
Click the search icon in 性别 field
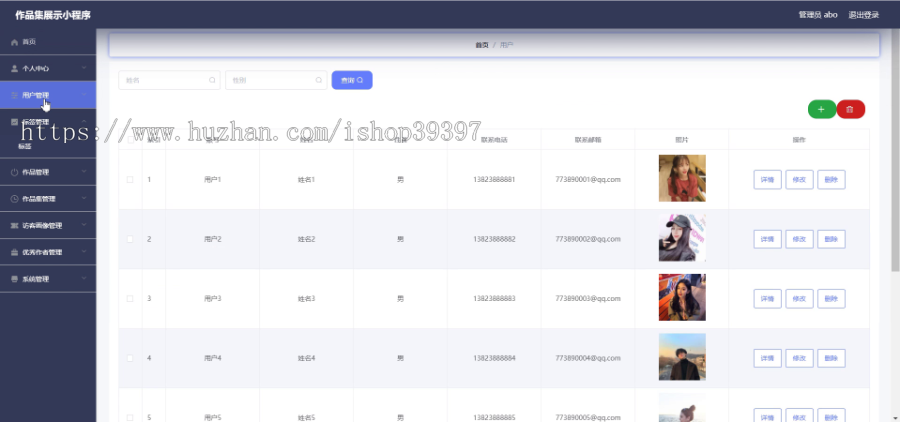coord(319,80)
